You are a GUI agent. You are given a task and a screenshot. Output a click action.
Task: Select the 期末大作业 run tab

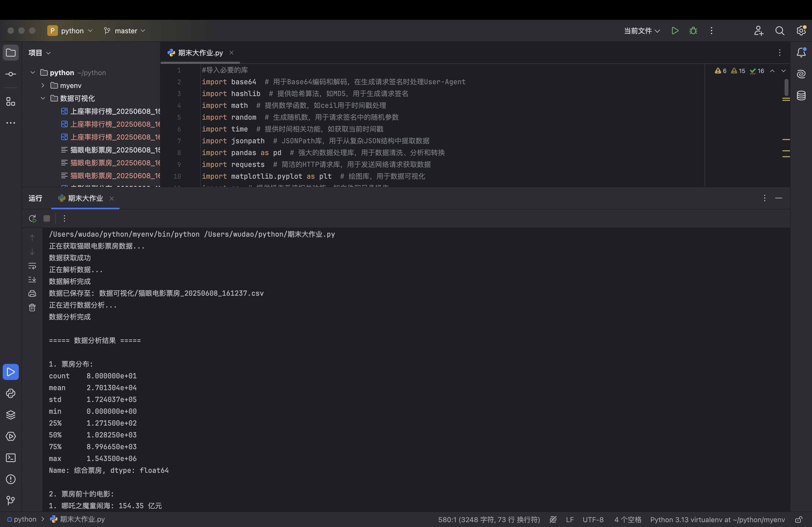[x=85, y=198]
